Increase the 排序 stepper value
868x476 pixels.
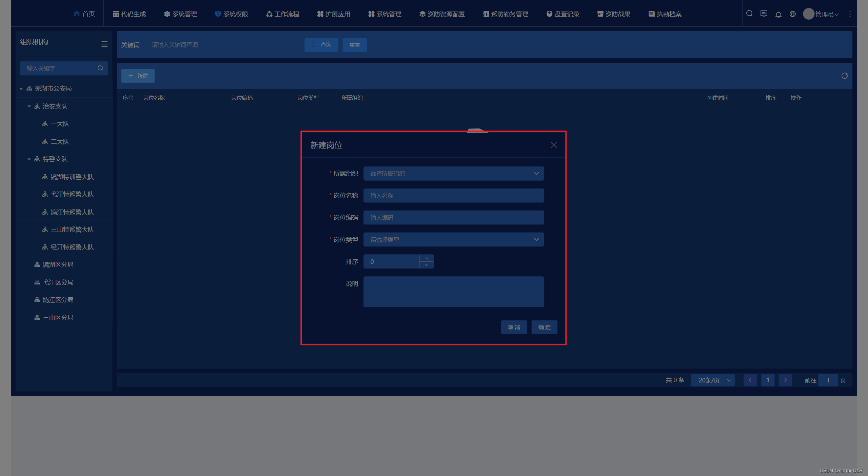click(427, 258)
